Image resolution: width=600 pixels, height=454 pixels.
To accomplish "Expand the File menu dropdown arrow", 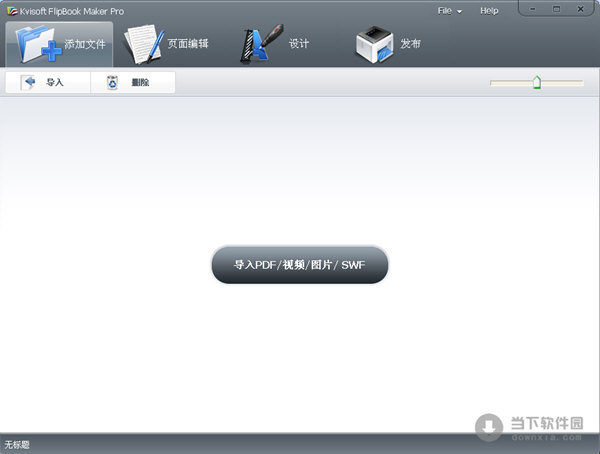I will (x=459, y=11).
